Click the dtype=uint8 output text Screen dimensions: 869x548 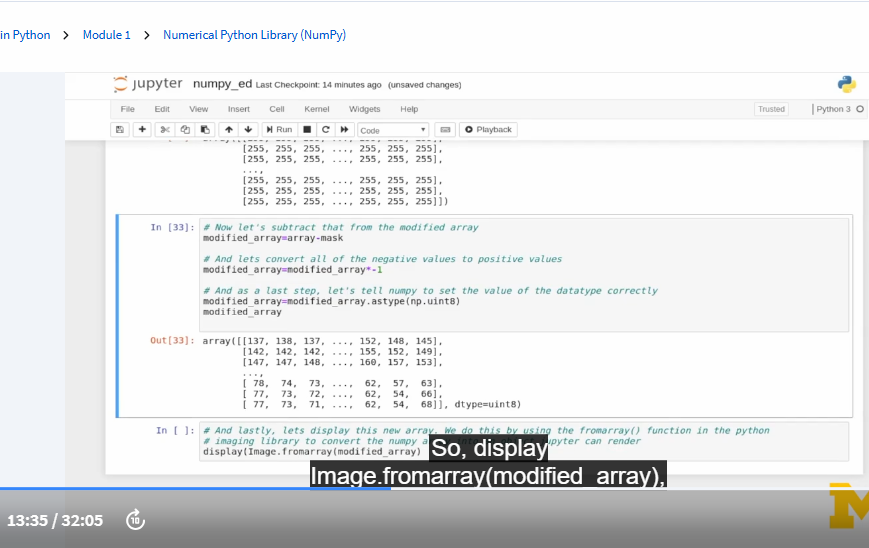tap(487, 404)
